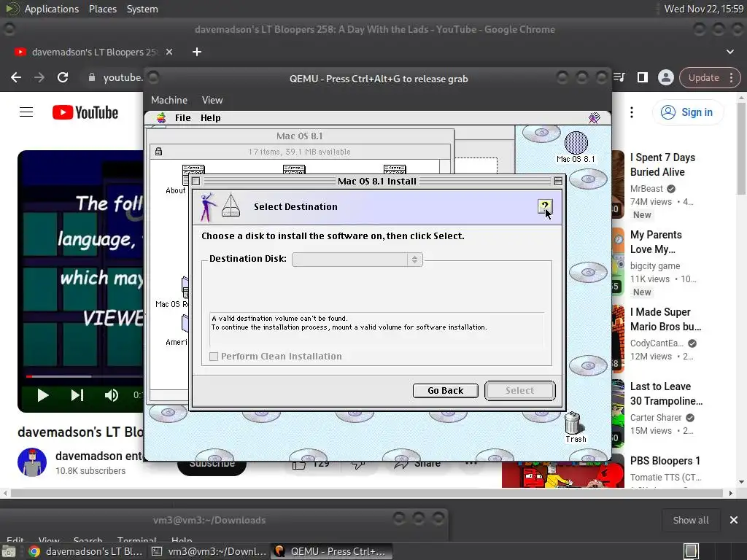Screen dimensions: 747x560
Task: Toggle Perform Clean Installation checkbox
Action: point(214,356)
